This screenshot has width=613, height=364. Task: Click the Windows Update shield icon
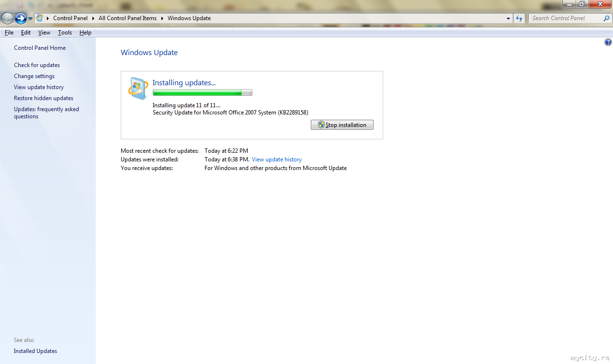click(138, 89)
